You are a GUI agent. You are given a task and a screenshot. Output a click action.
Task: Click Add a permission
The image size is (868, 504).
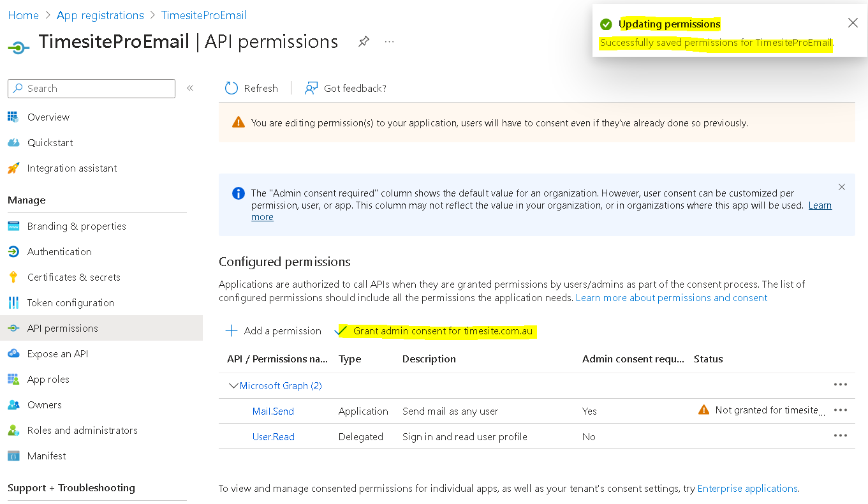[x=273, y=330]
